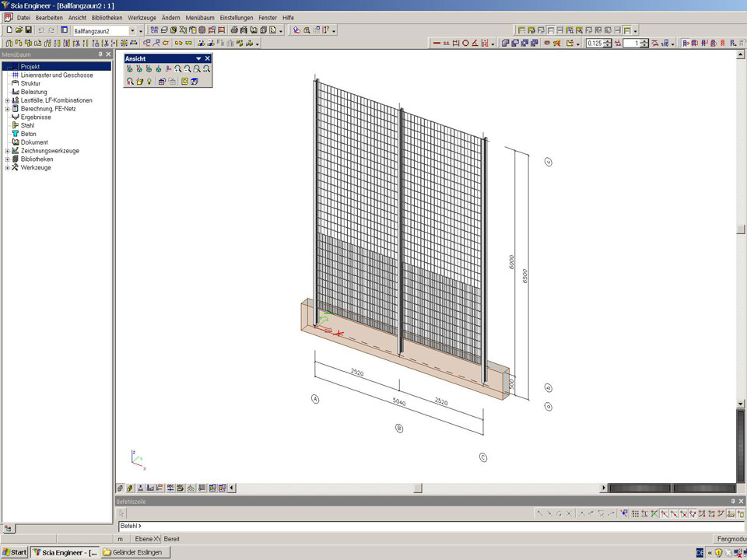Click the red line drawing icon
The height and width of the screenshot is (560, 747).
tap(437, 44)
